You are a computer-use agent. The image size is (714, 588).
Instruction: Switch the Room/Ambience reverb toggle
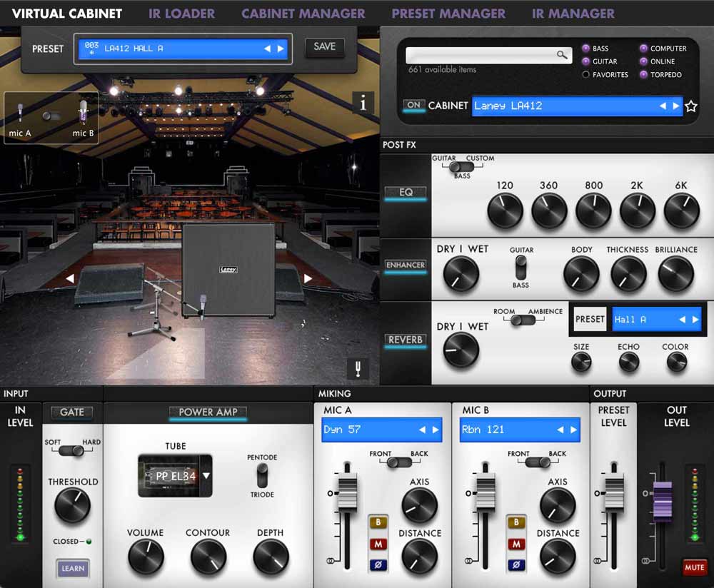(523, 320)
